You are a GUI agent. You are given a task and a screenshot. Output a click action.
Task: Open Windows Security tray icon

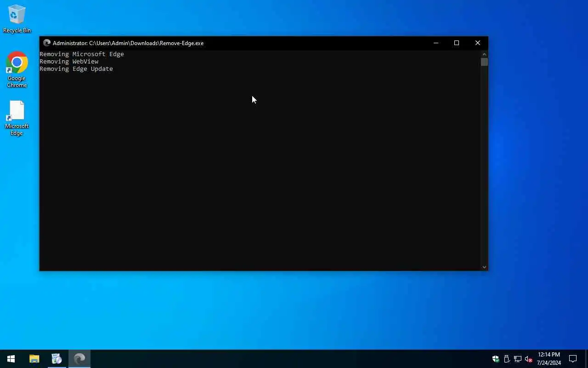tap(496, 359)
